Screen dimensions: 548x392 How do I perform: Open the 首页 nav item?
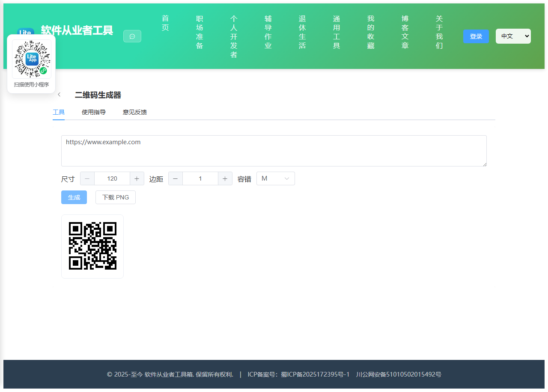click(x=165, y=23)
